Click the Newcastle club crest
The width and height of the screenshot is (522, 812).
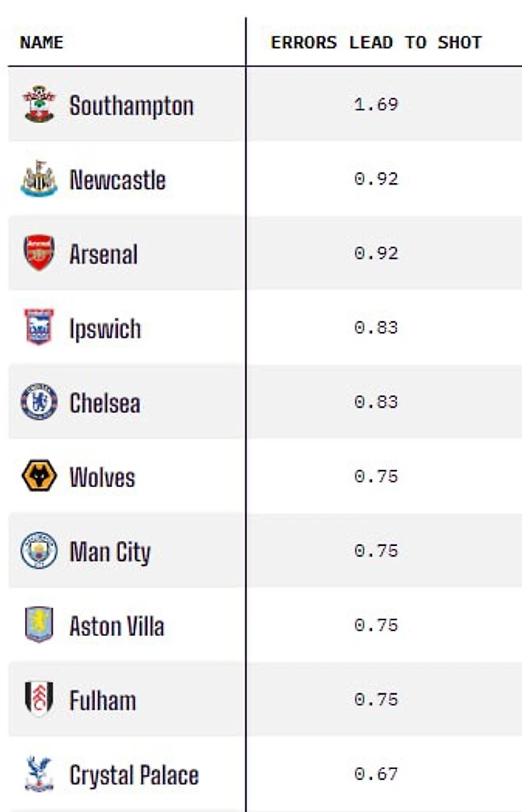tap(39, 180)
